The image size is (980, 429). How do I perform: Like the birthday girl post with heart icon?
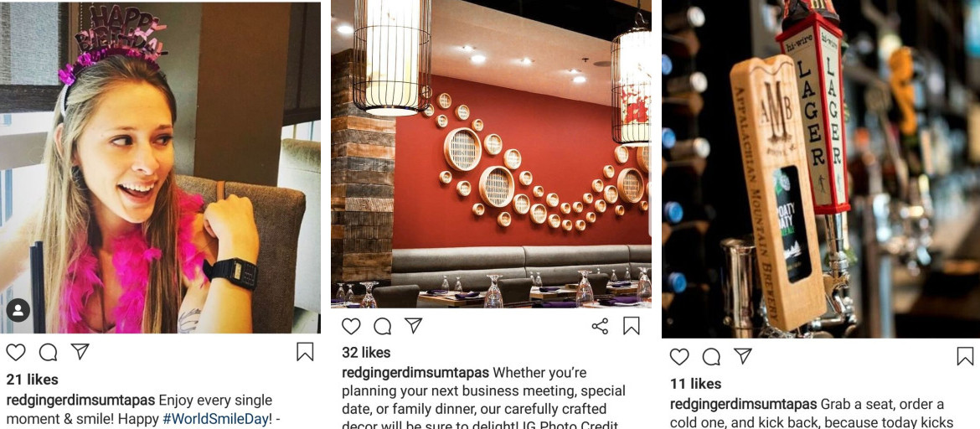(16, 352)
